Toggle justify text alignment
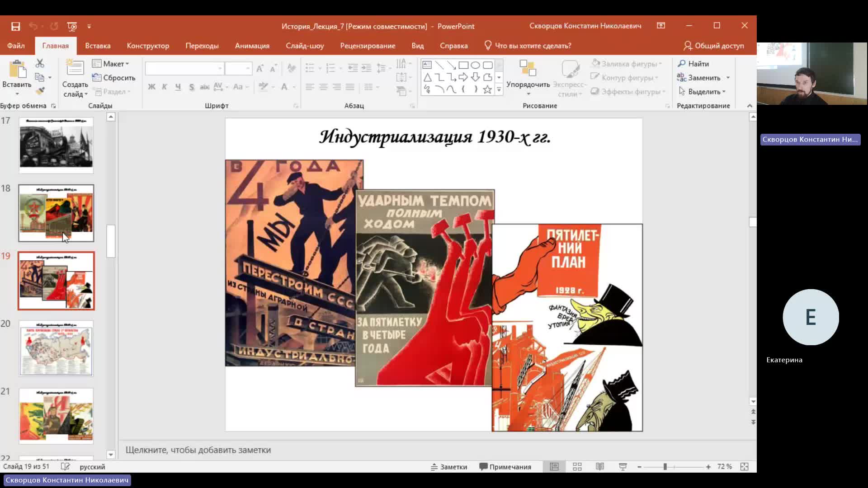This screenshot has height=488, width=868. tap(350, 87)
